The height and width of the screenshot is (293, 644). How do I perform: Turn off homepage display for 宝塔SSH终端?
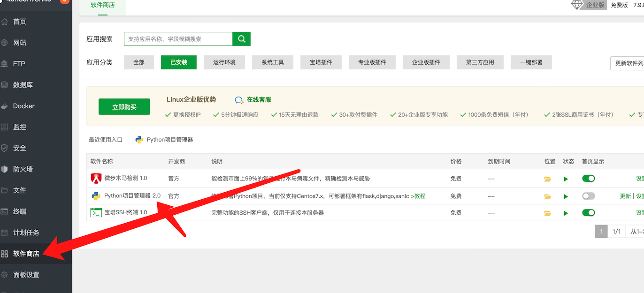588,212
